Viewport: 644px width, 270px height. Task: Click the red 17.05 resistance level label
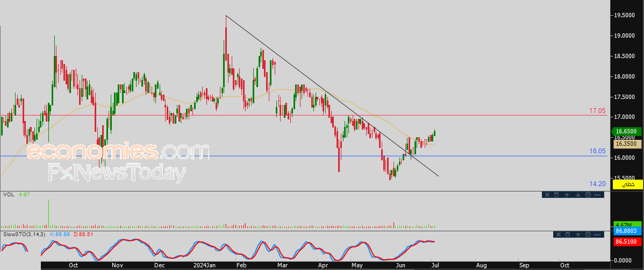[598, 111]
